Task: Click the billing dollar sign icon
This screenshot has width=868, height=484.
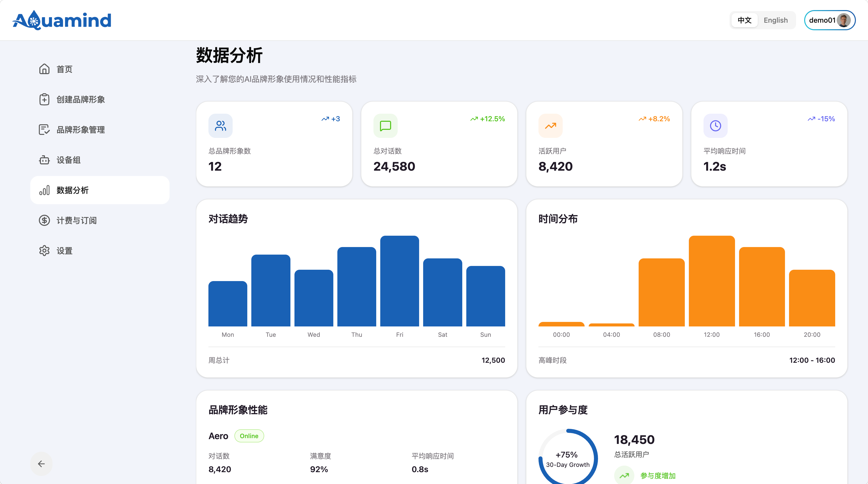Action: coord(44,221)
